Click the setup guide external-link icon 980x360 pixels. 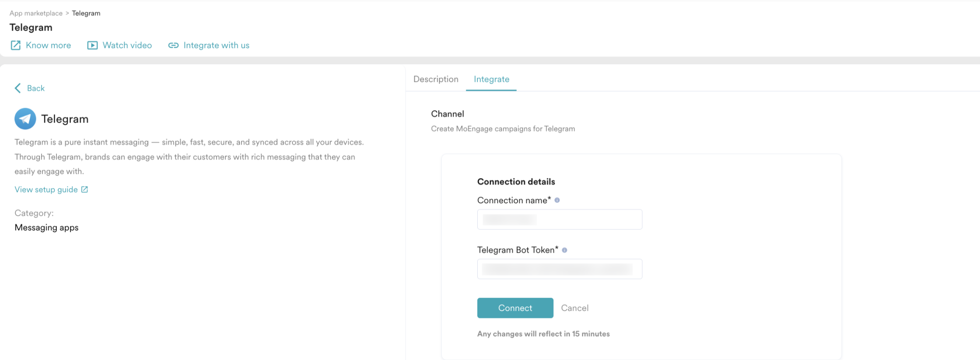(85, 190)
